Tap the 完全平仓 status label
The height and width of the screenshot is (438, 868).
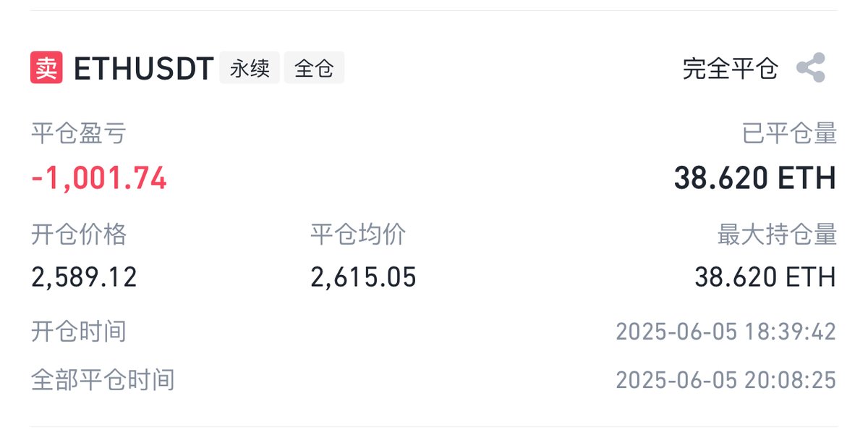coord(731,69)
